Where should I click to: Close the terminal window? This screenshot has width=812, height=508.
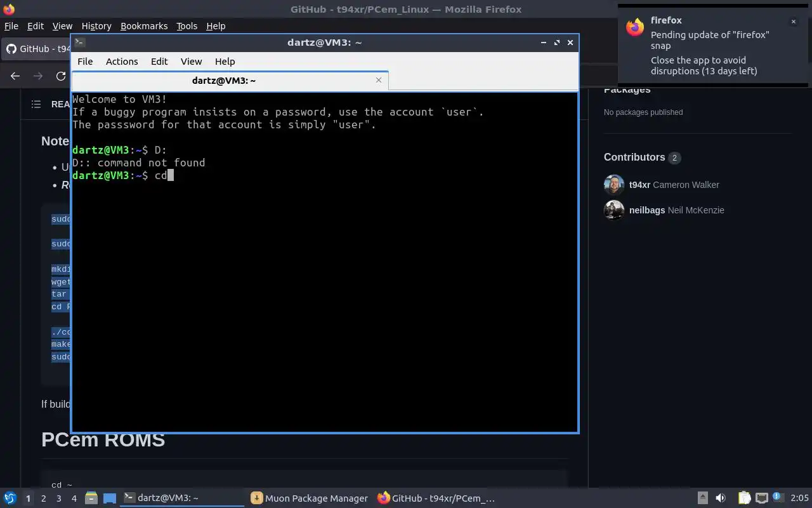(x=570, y=43)
